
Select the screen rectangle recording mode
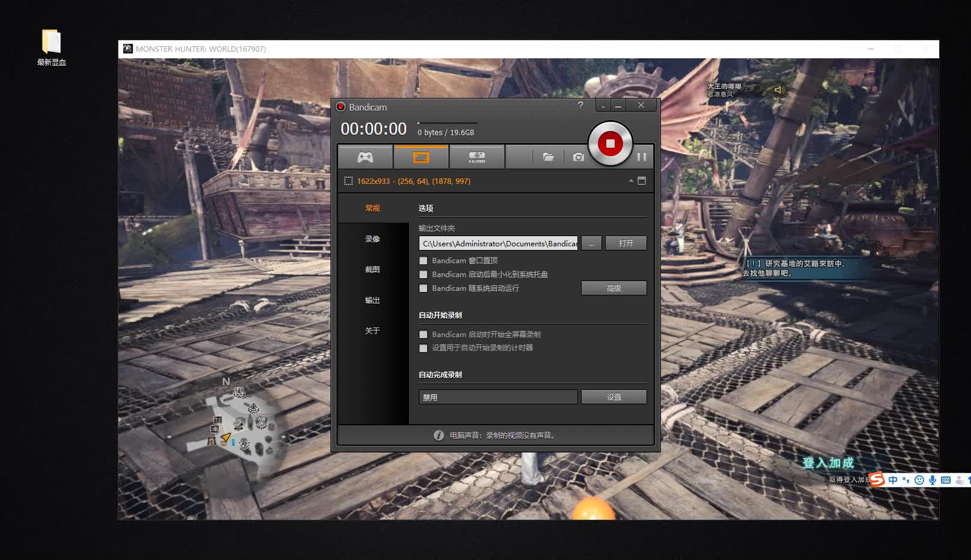421,157
